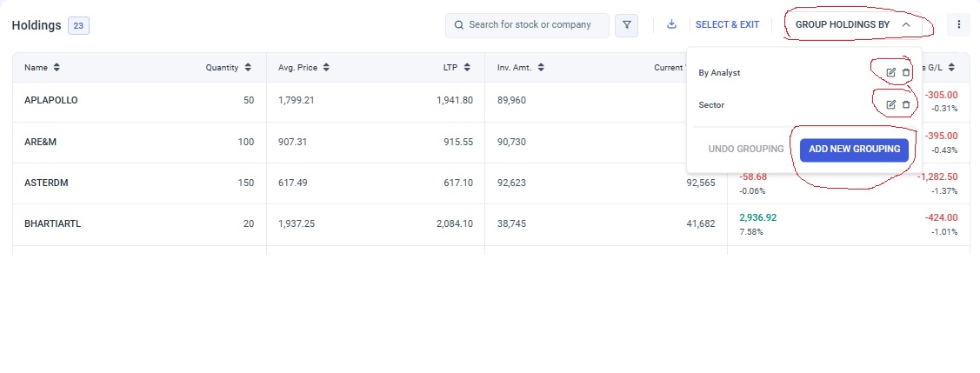This screenshot has height=373, width=980.
Task: Delete the Sector grouping
Action: pyautogui.click(x=906, y=105)
